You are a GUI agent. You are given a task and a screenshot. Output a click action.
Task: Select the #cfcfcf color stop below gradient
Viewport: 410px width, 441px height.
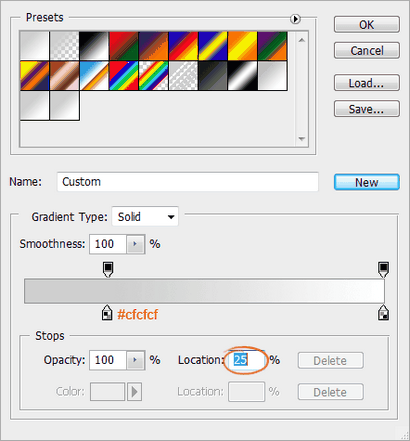click(107, 313)
